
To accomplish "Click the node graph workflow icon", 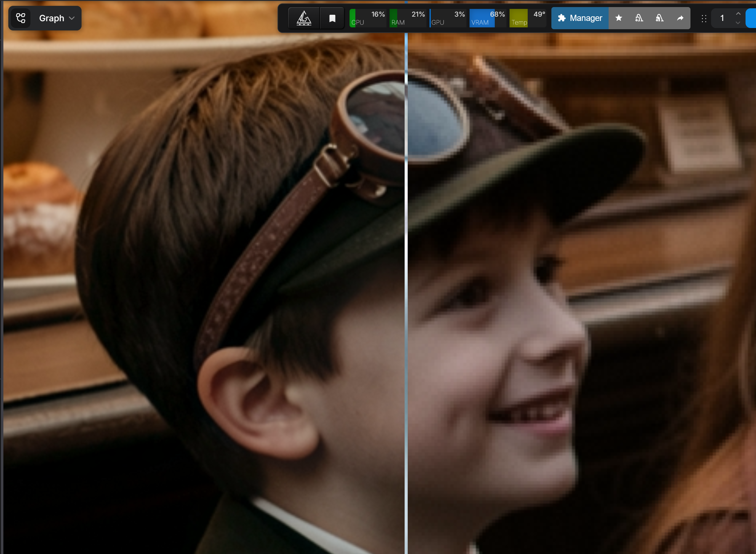I will pyautogui.click(x=21, y=18).
